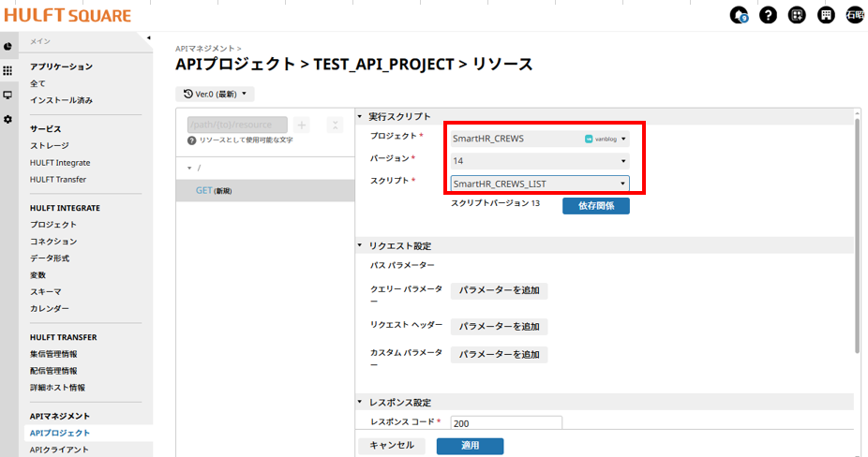This screenshot has width=868, height=457.
Task: Open 配信管理情報 menu item
Action: [x=53, y=371]
